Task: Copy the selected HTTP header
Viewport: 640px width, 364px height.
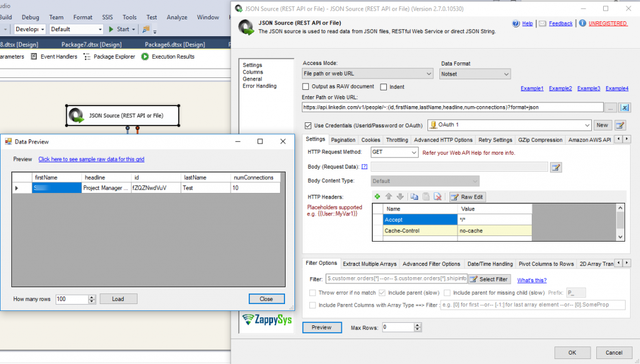Action: 414,196
